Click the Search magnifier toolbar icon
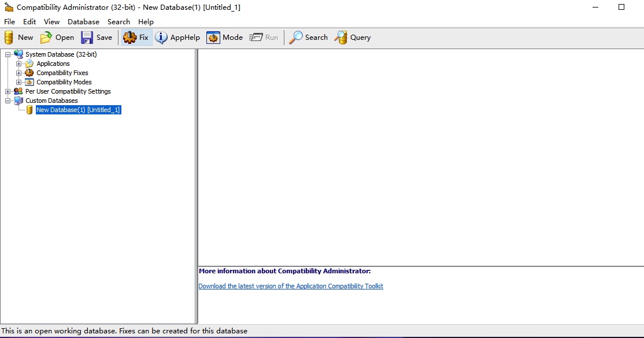Image resolution: width=644 pixels, height=338 pixels. (296, 38)
